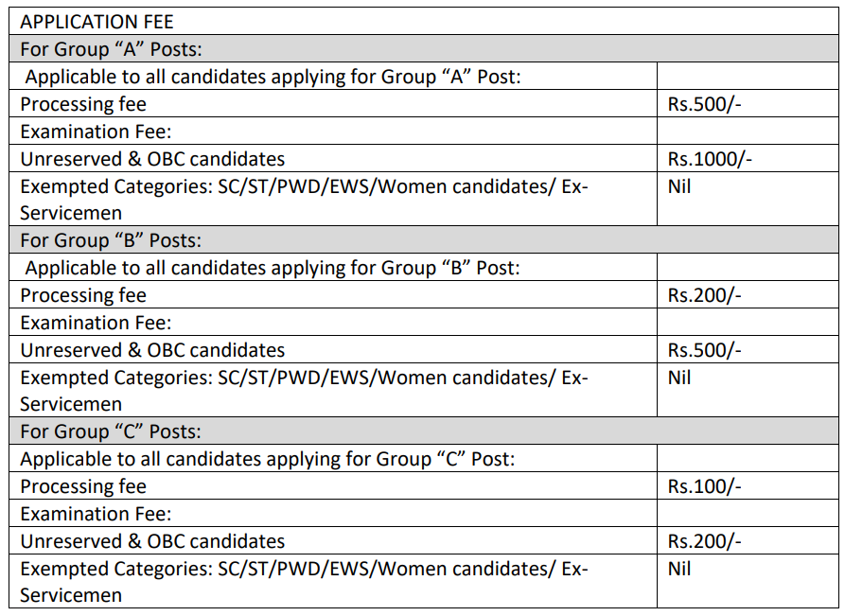
Task: Select the Group B Exempted Categories text
Action: point(304,391)
